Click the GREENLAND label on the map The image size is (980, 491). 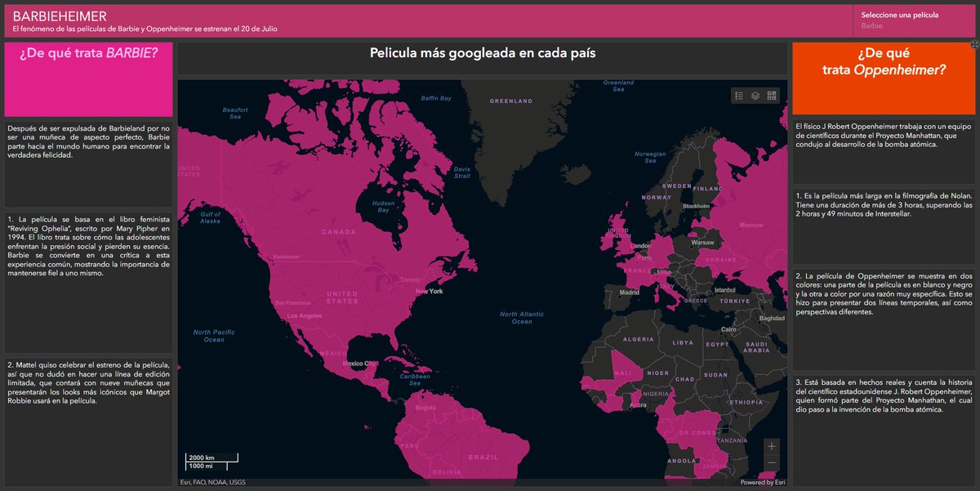pos(511,101)
